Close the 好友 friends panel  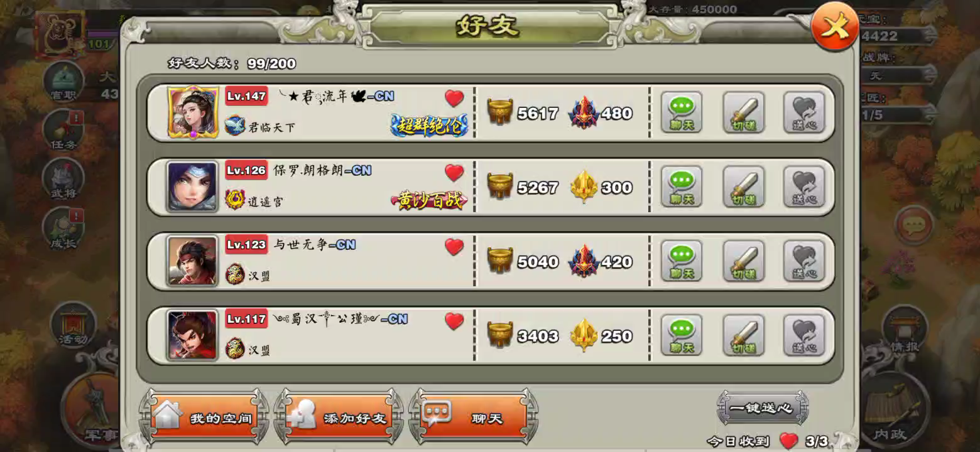pos(835,26)
